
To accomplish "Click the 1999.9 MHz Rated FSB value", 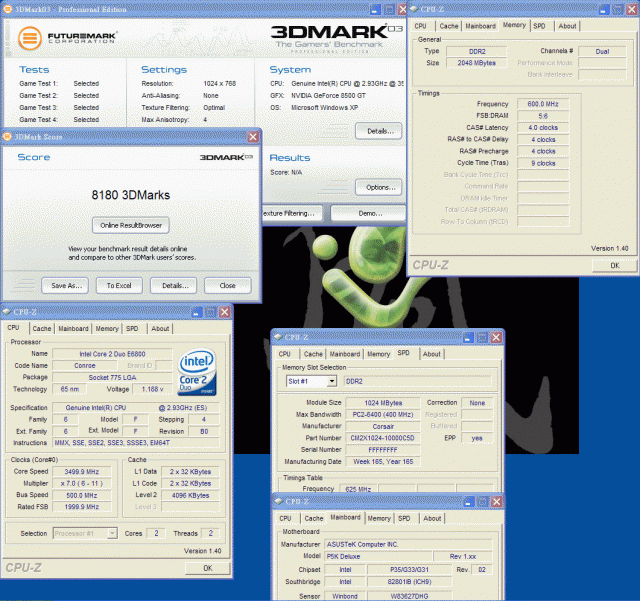I will pos(82,507).
